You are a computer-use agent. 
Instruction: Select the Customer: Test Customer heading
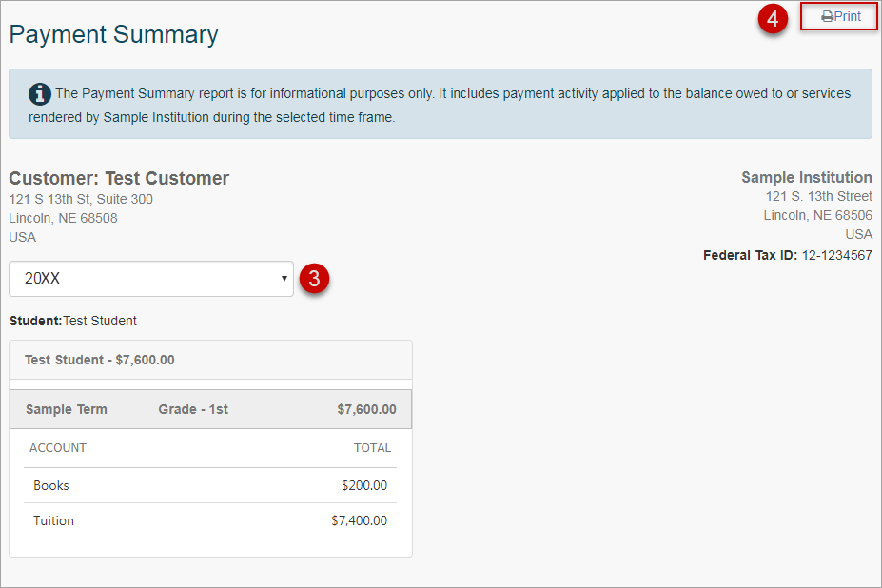[x=119, y=177]
